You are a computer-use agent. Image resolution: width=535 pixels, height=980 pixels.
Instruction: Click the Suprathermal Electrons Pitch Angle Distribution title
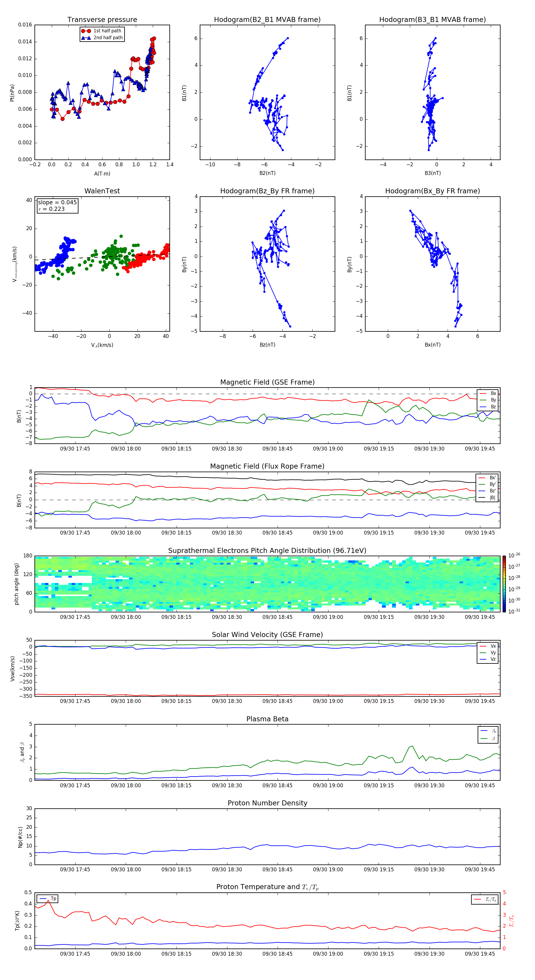(x=267, y=551)
